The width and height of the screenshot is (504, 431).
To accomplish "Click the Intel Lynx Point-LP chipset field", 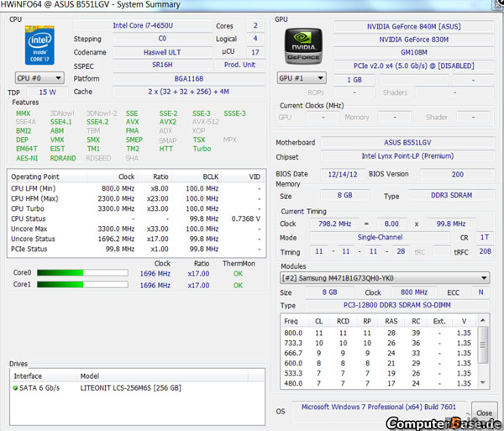I will point(407,156).
